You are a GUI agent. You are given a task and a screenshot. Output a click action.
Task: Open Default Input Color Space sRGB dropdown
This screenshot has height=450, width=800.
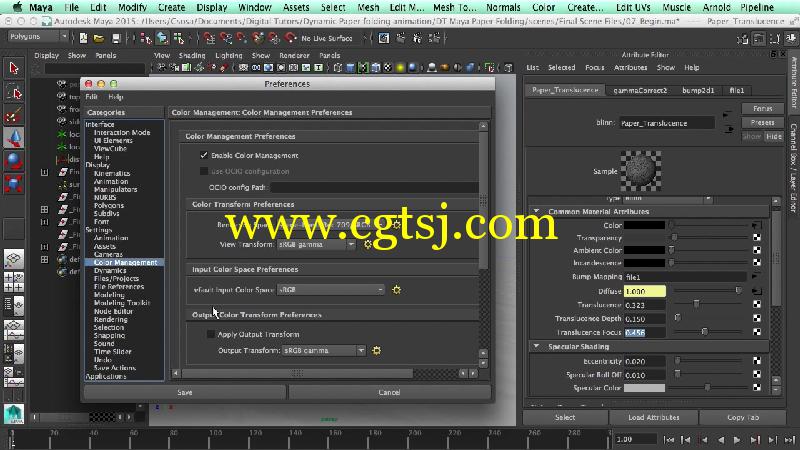[331, 290]
